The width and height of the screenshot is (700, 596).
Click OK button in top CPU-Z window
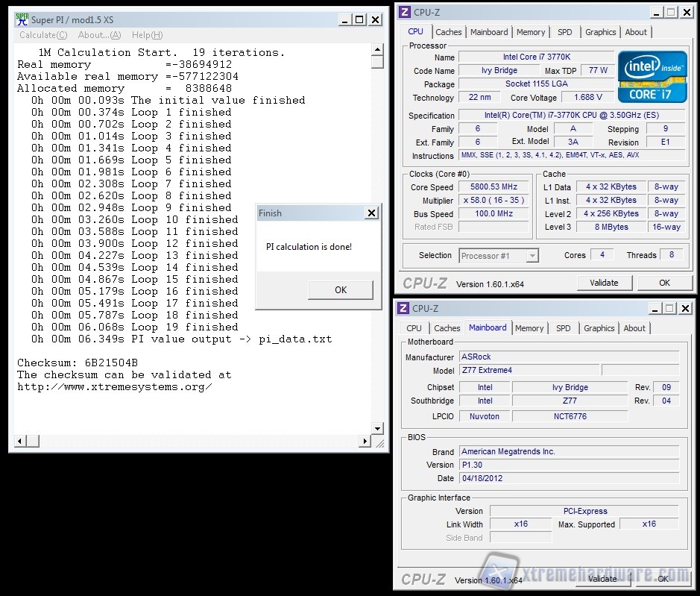click(664, 283)
